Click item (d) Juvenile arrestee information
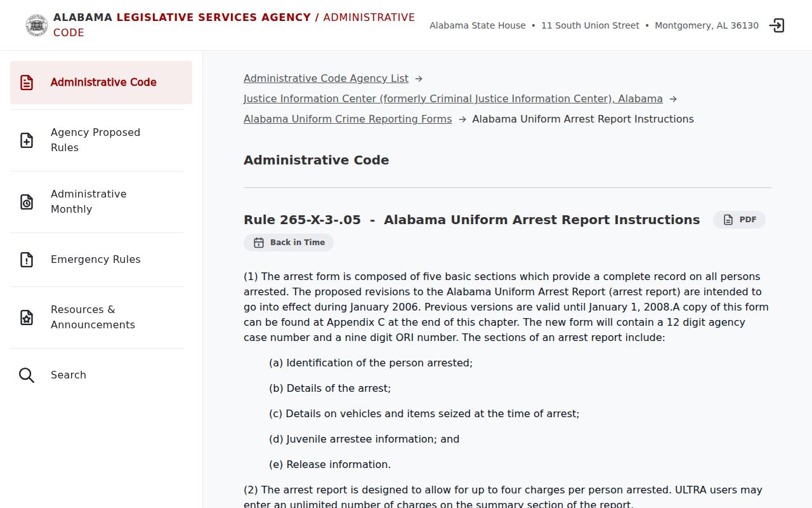Screen dimensions: 812x508 point(364,439)
